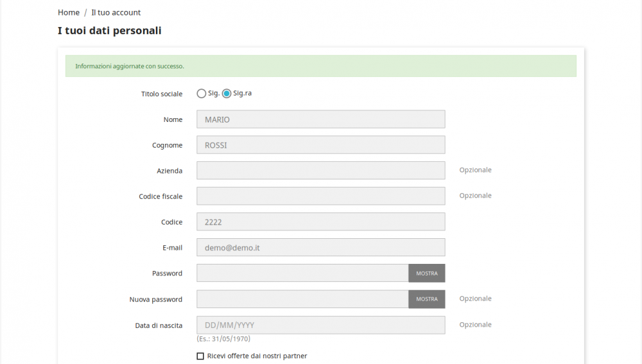
Task: Click the E-mail field label
Action: pyautogui.click(x=172, y=248)
